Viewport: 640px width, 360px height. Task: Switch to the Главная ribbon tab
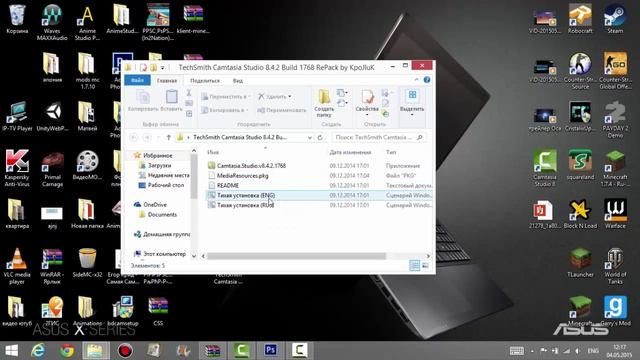pyautogui.click(x=167, y=80)
